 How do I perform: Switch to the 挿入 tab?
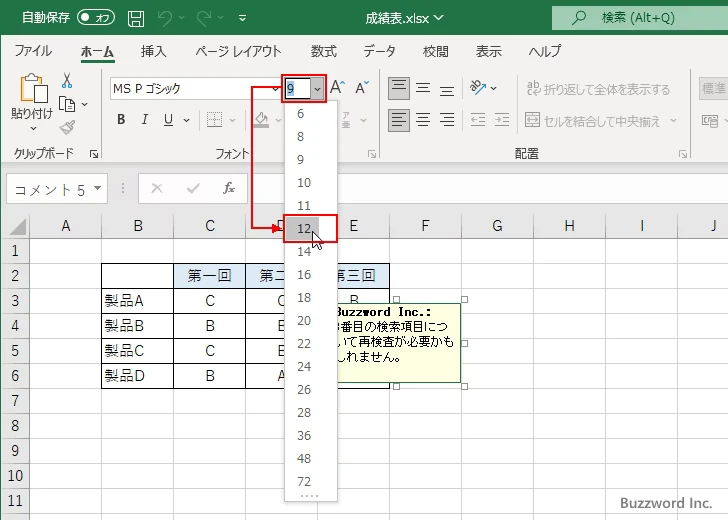point(153,51)
